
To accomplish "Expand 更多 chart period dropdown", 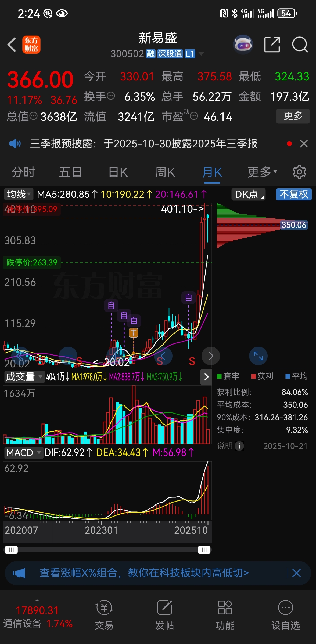I will pyautogui.click(x=262, y=172).
